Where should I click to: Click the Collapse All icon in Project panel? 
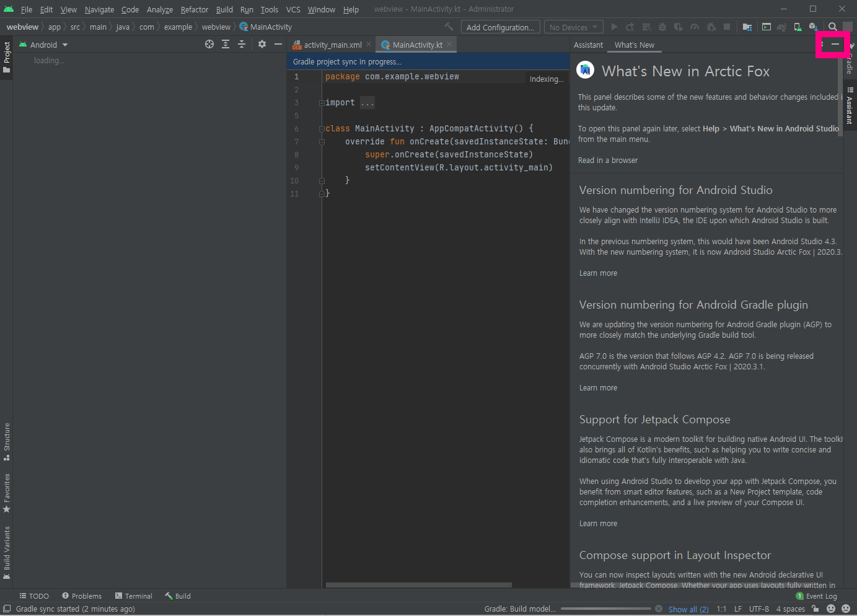[x=242, y=44]
